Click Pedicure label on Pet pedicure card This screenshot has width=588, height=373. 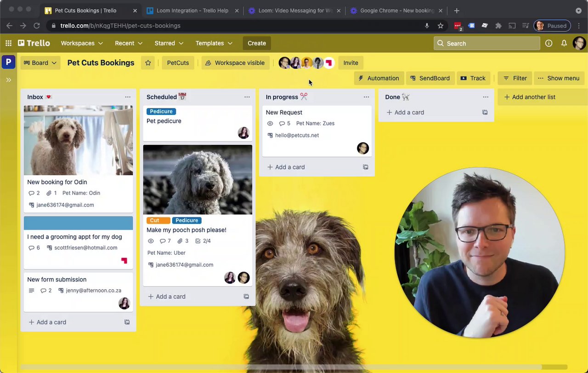(x=161, y=111)
